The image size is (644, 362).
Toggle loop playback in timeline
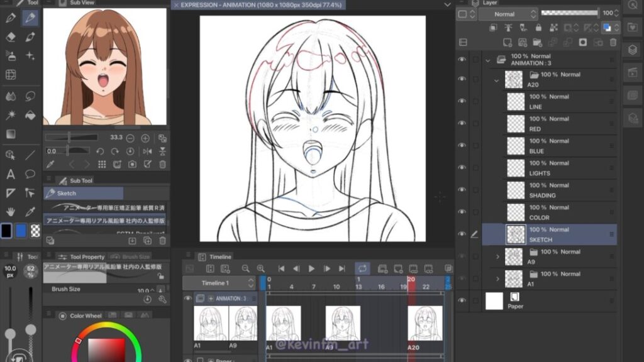click(362, 268)
